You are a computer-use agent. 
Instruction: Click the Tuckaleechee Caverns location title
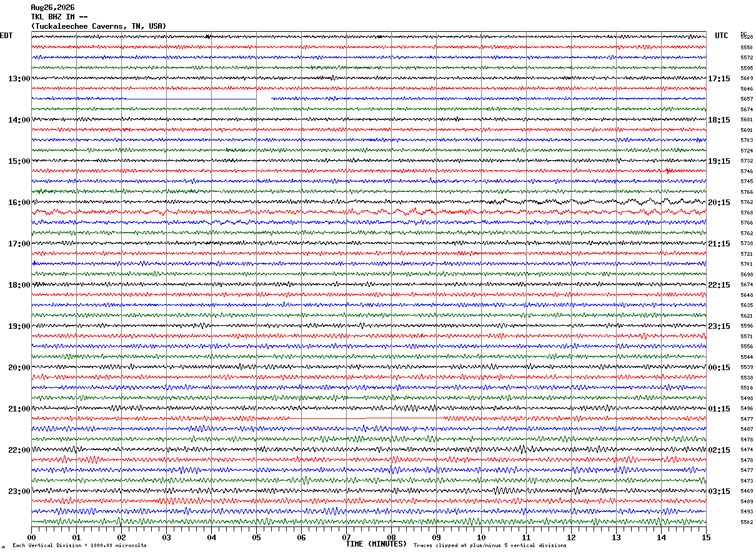tap(99, 26)
